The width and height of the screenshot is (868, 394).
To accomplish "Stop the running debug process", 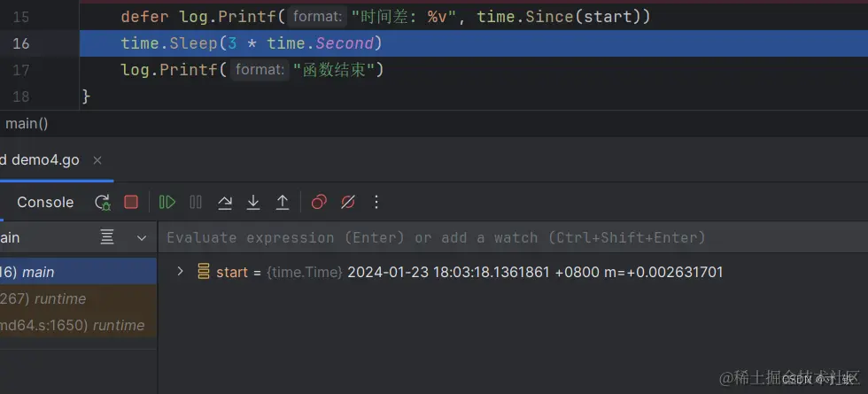I will tap(131, 202).
